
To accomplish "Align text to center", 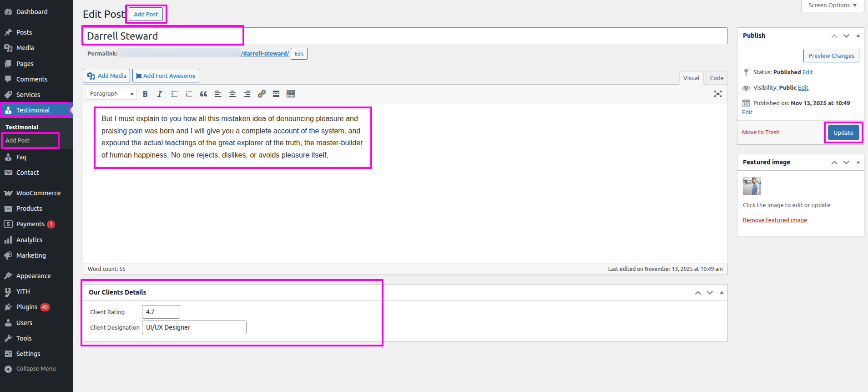I will coord(232,94).
